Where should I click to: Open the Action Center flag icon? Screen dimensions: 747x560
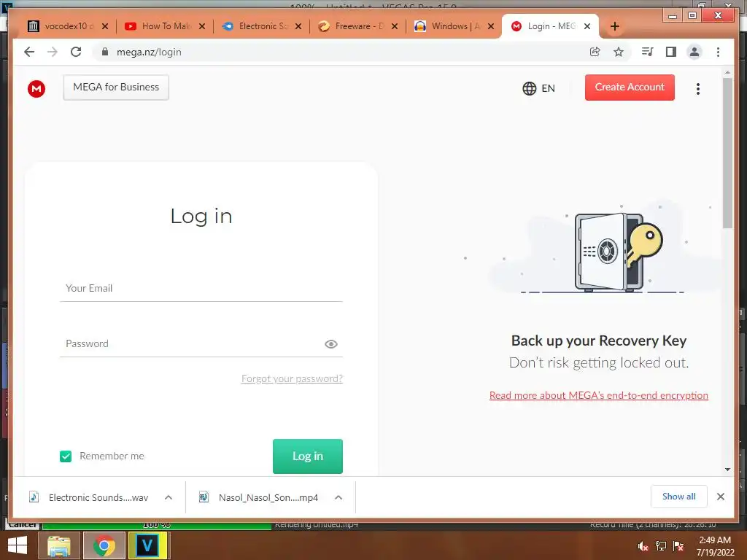click(x=678, y=546)
